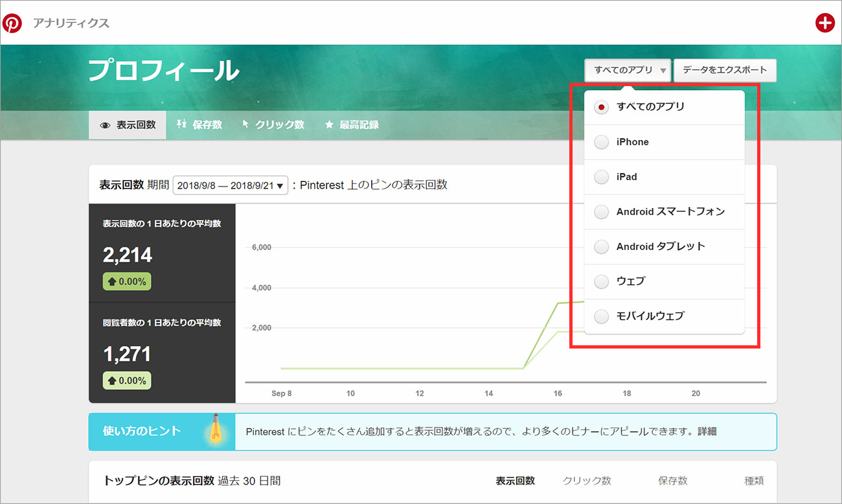The image size is (842, 504).
Task: Switch to the クリック数 tab
Action: (273, 124)
